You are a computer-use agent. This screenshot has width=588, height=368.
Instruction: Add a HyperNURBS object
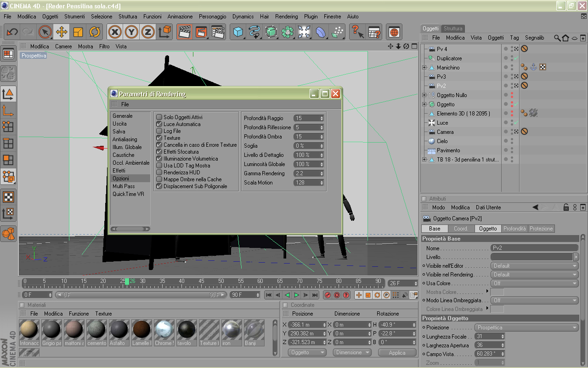271,32
